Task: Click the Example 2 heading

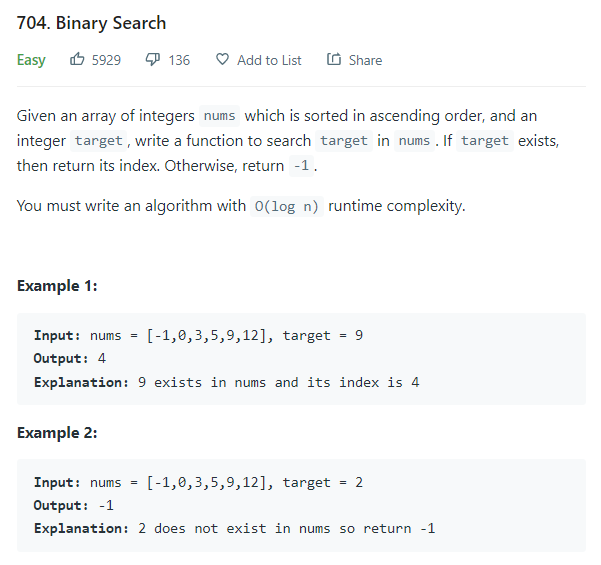Action: (57, 433)
